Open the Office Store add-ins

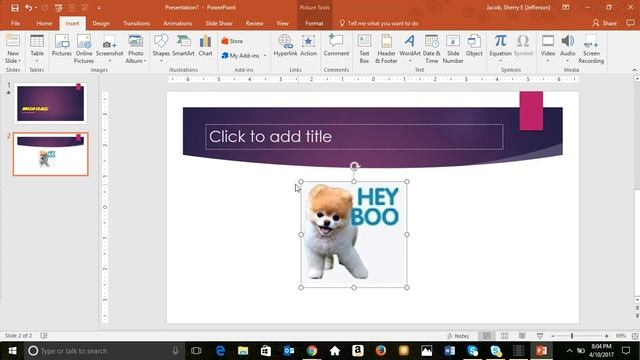click(x=232, y=41)
